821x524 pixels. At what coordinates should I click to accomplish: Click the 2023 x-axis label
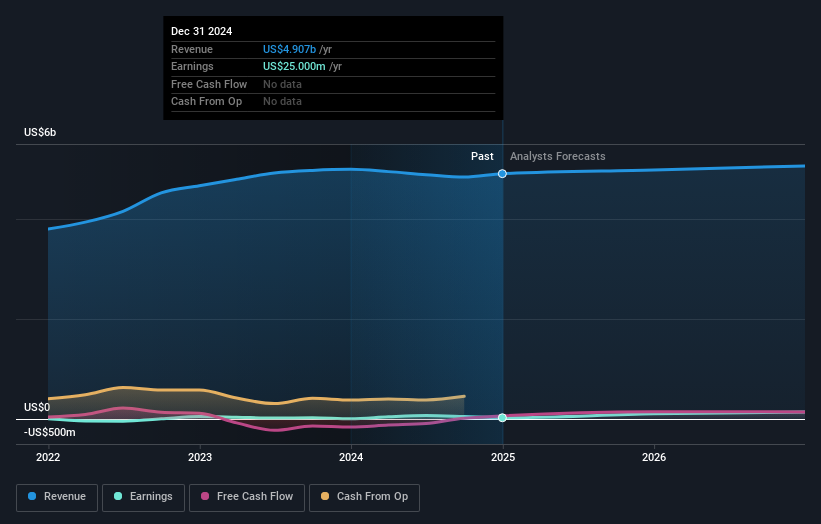[x=200, y=458]
